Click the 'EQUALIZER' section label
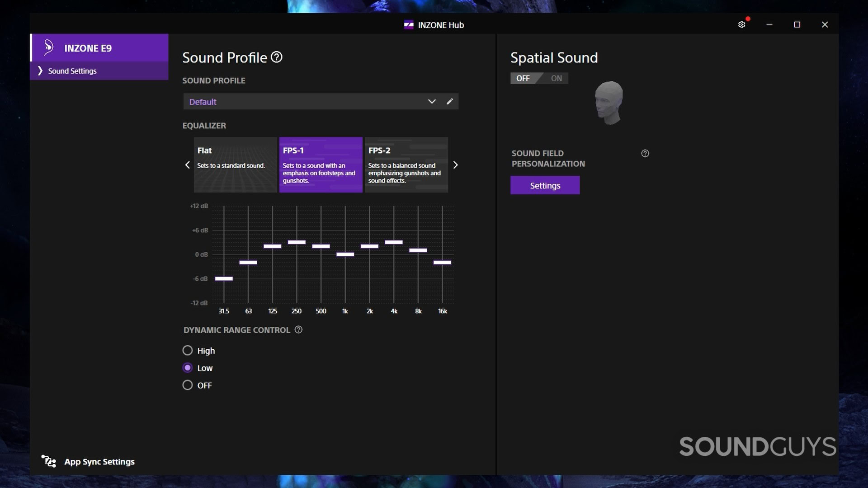The width and height of the screenshot is (868, 488). 204,126
